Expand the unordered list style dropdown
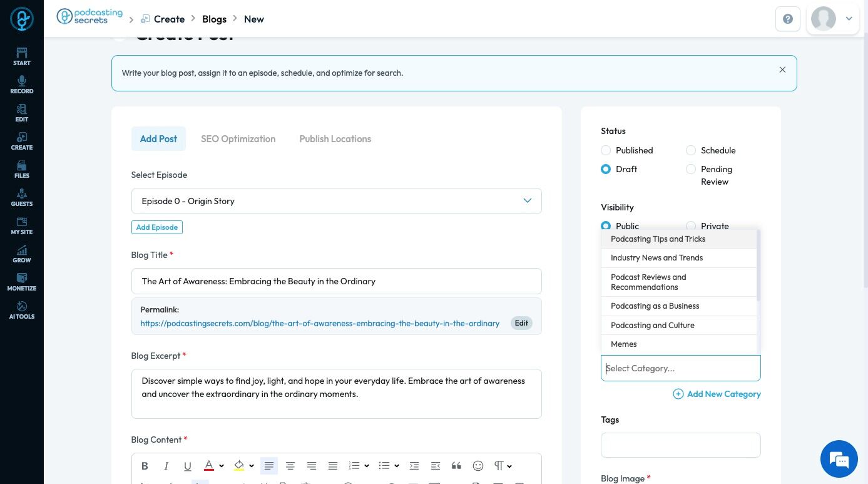The image size is (868, 484). click(397, 466)
